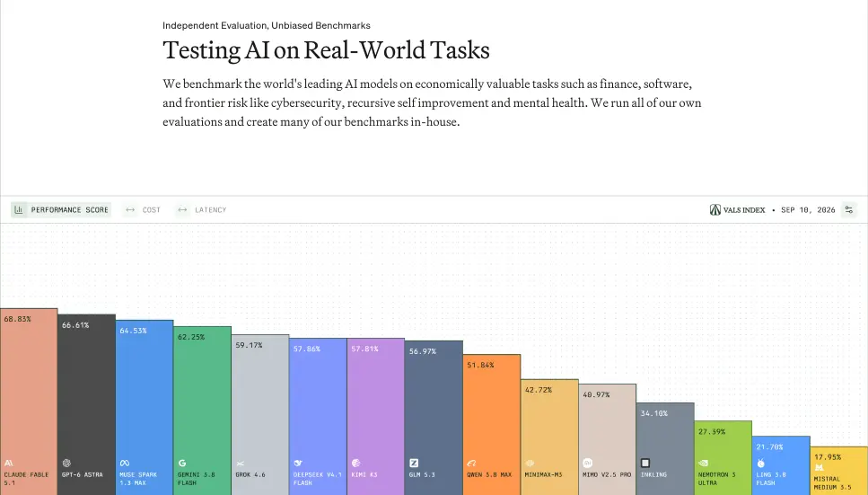The image size is (868, 495).
Task: Click the Ling 3.8 Flash logo icon
Action: 761,463
